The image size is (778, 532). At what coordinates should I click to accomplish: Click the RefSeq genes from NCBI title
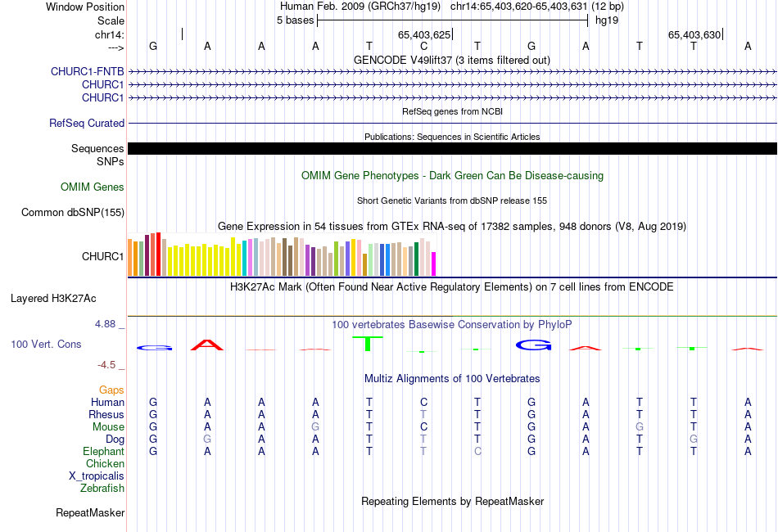coord(452,111)
